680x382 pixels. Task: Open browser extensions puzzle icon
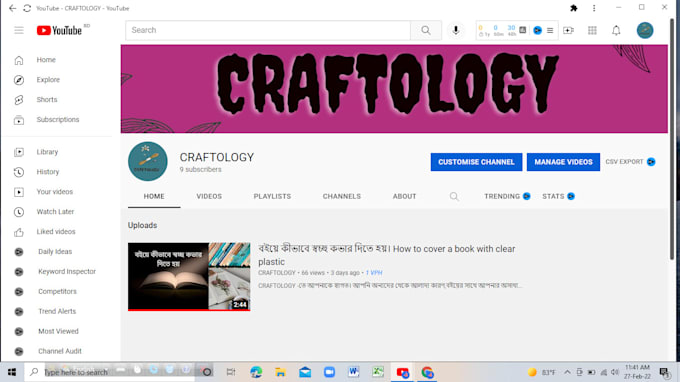pos(574,8)
